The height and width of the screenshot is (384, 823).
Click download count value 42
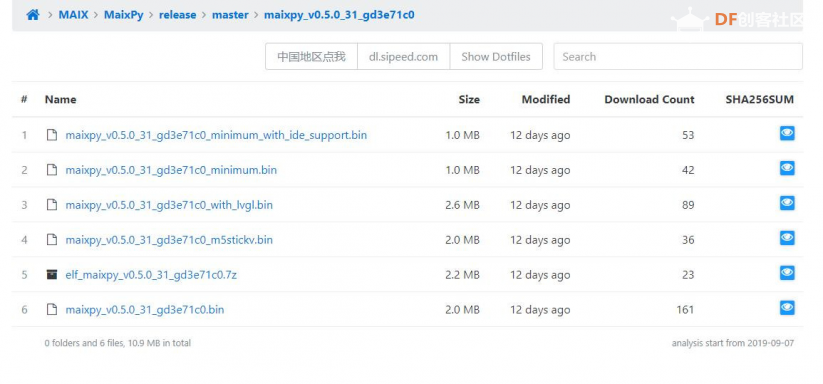tap(688, 170)
